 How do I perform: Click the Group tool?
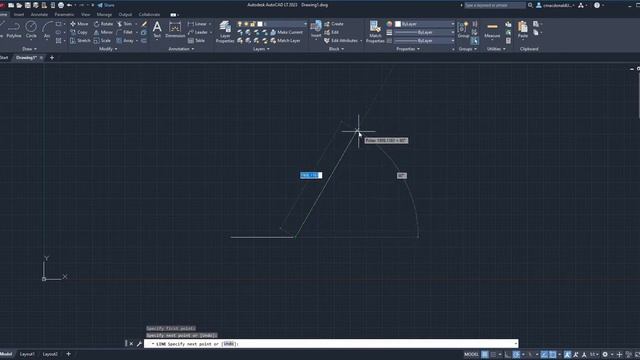coord(463,30)
